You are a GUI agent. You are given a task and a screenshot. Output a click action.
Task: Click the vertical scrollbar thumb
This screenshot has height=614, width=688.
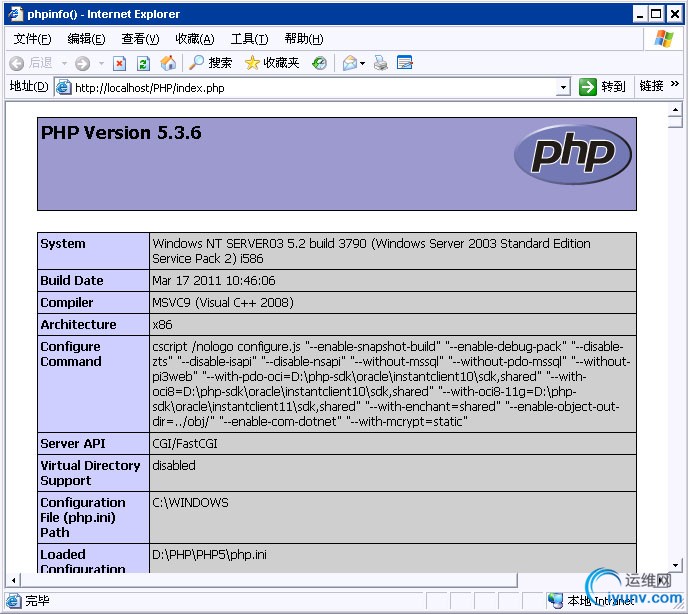(x=675, y=122)
